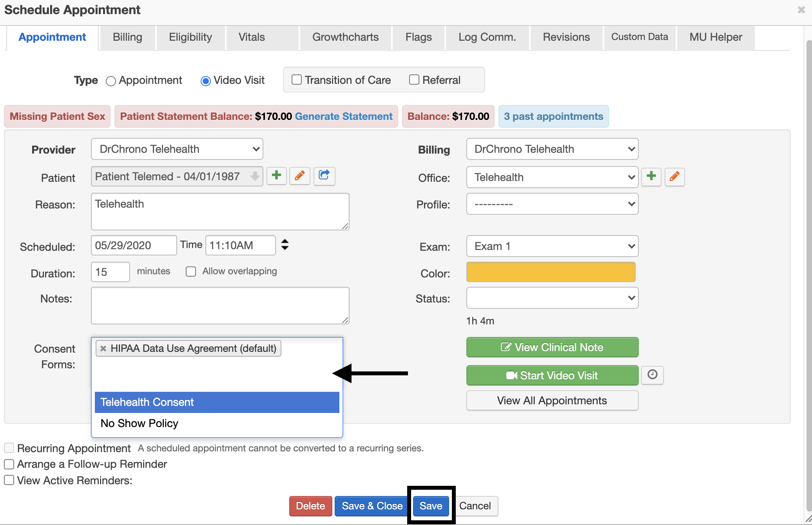Click the Generate Statement link
Viewport: 812px width, 525px height.
[x=343, y=116]
